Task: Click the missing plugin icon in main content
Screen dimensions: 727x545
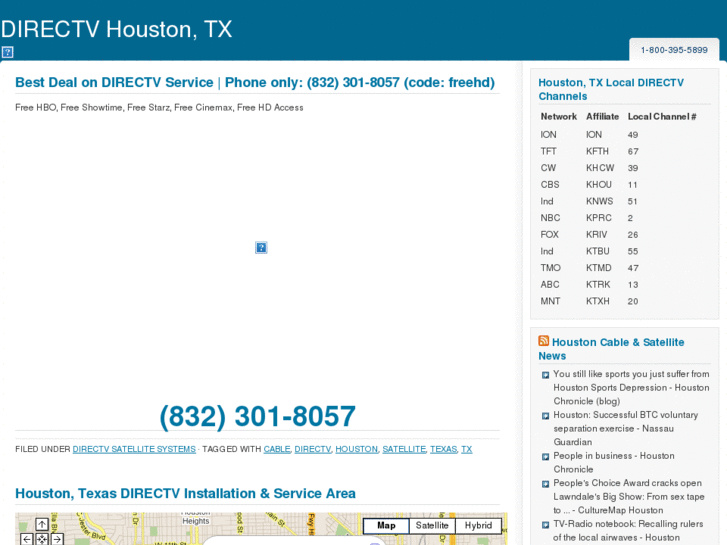Action: tap(261, 247)
